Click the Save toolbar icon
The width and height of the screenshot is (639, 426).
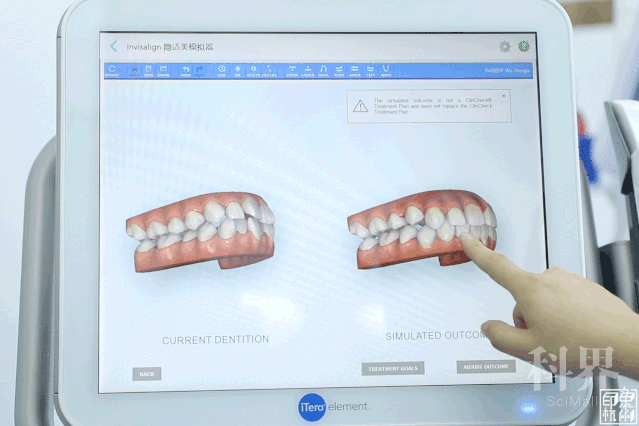(148, 71)
